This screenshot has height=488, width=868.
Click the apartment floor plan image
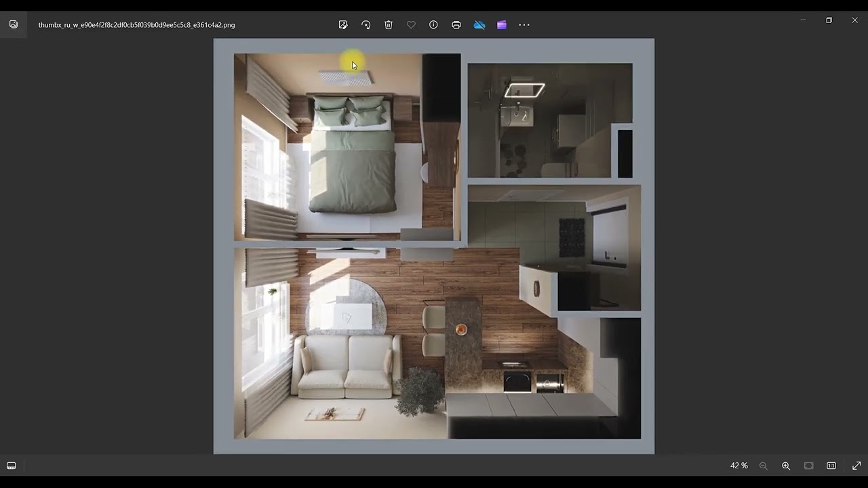(x=434, y=246)
